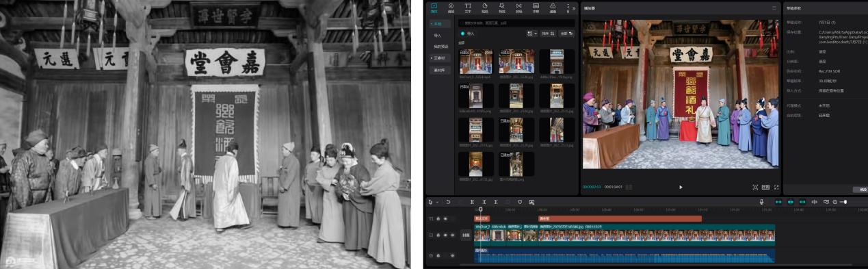Image resolution: width=868 pixels, height=269 pixels.
Task: Start voice recording with the microphone icon
Action: (761, 202)
